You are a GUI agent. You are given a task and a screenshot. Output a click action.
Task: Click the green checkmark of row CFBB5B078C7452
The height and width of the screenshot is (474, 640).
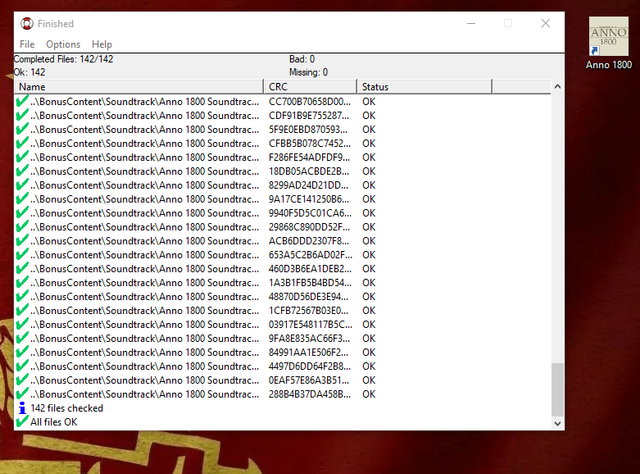[x=22, y=142]
